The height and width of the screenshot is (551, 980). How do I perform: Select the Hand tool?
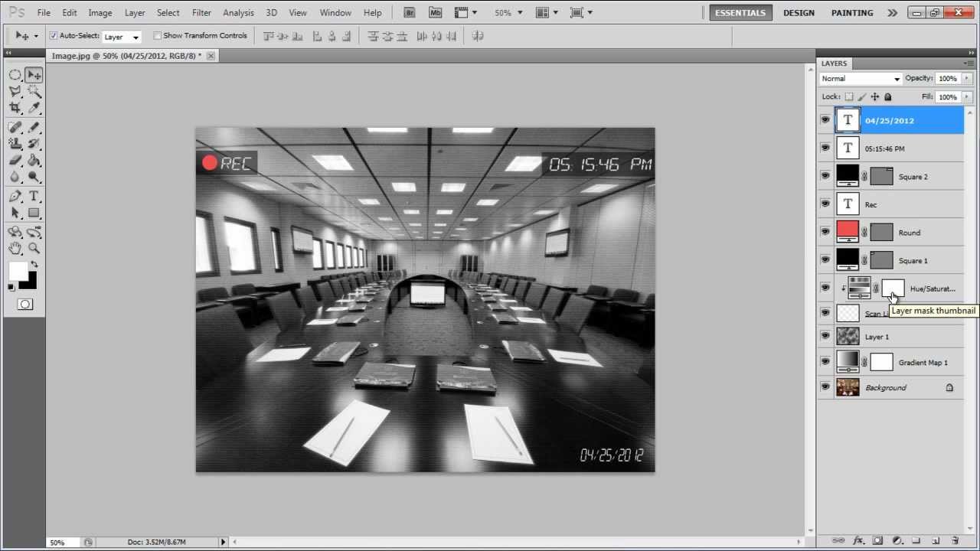point(15,249)
